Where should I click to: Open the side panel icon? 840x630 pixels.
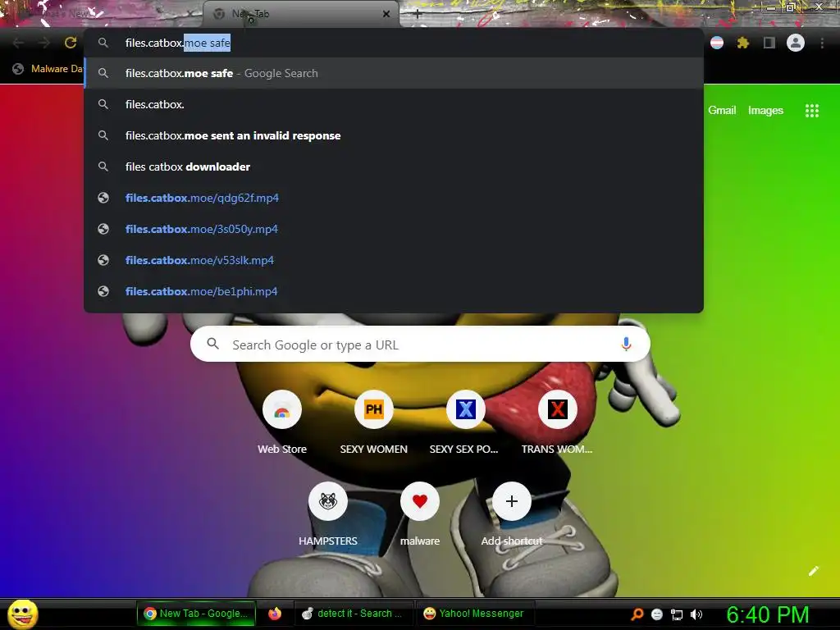(769, 43)
